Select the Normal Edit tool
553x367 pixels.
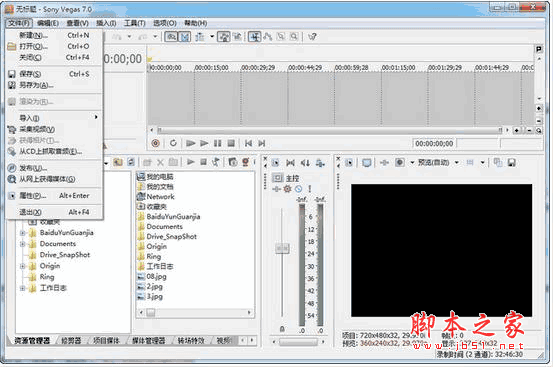[x=254, y=36]
